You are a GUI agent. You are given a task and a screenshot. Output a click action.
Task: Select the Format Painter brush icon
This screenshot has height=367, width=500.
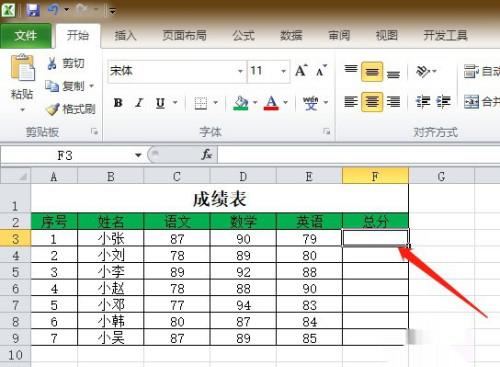pos(52,109)
